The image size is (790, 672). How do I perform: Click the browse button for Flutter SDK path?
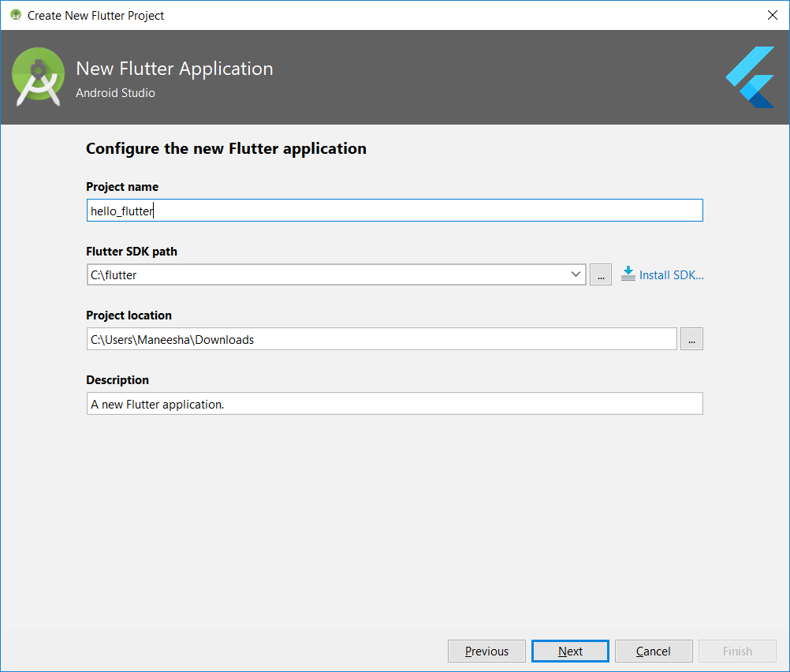(x=600, y=274)
